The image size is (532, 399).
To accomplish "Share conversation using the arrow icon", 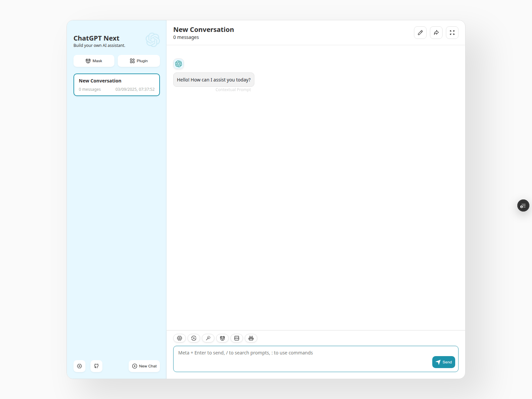I will (x=436, y=33).
